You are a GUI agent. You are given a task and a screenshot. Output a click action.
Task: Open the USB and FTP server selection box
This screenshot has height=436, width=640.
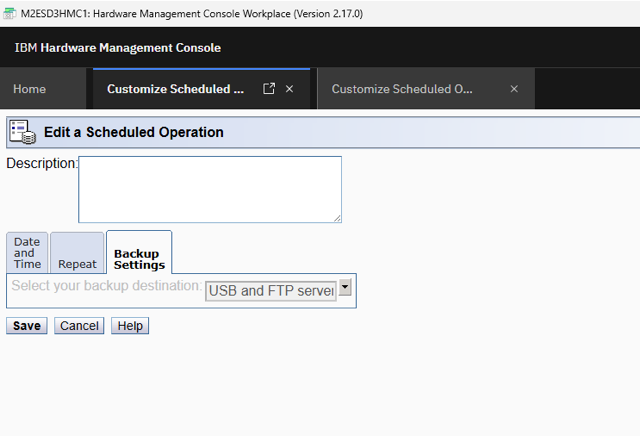(x=270, y=291)
